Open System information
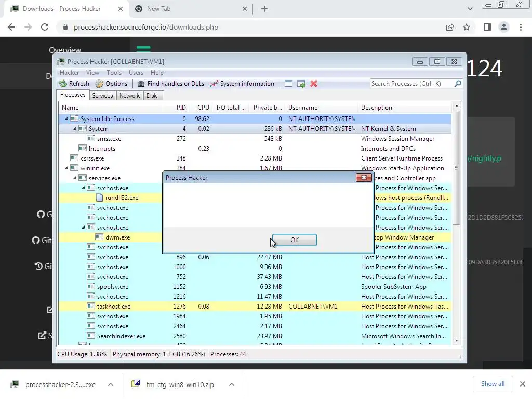This screenshot has width=532, height=399. click(x=242, y=84)
